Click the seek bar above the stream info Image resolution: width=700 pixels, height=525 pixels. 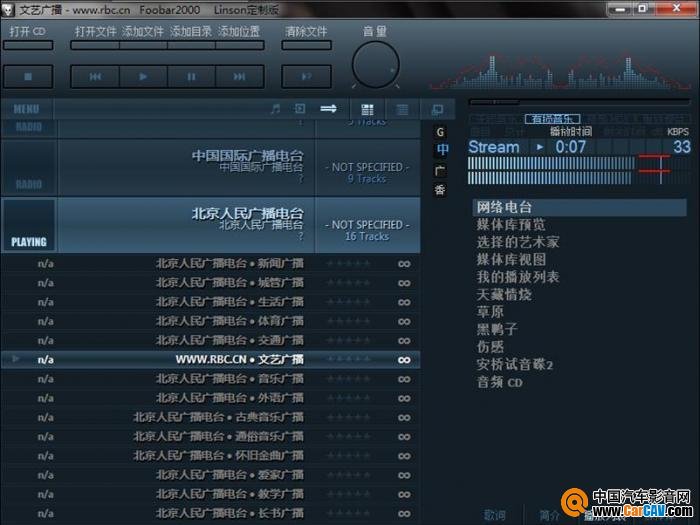(579, 102)
